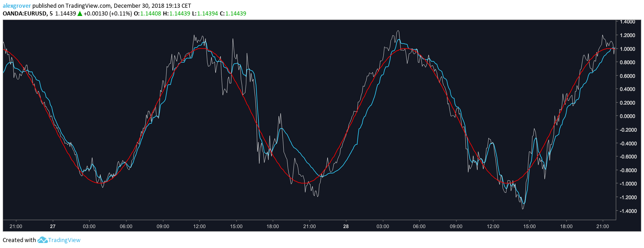Select the close value C:1.14439
The height and width of the screenshot is (248, 644).
(x=233, y=14)
